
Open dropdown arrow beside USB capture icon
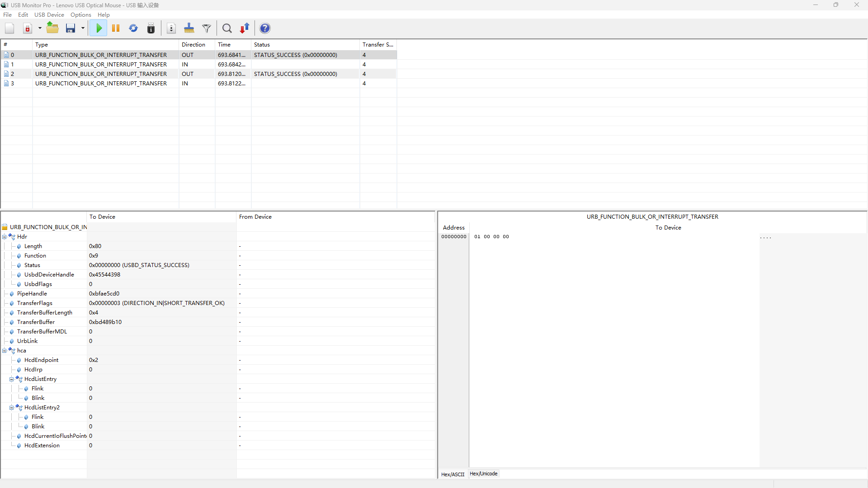point(40,28)
